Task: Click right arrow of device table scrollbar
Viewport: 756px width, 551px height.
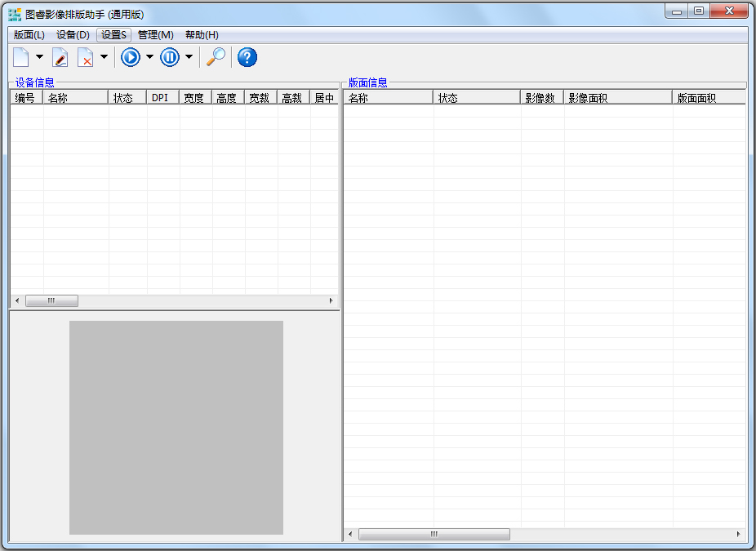Action: (x=331, y=301)
